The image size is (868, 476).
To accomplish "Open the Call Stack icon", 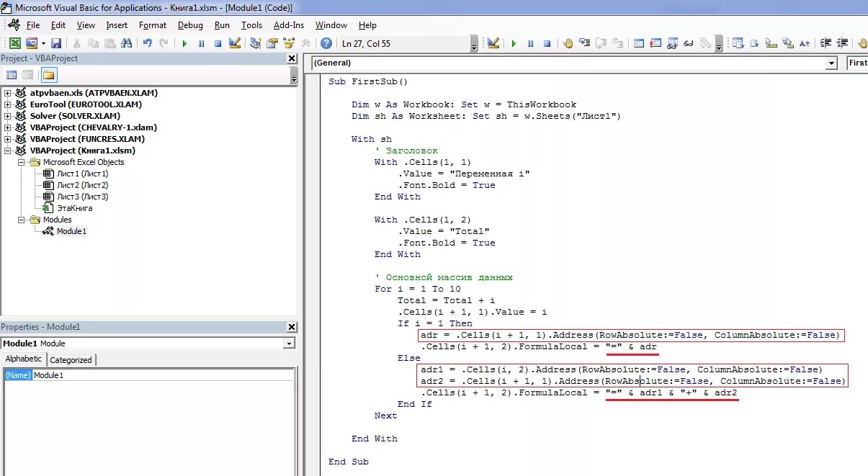I will pyautogui.click(x=704, y=43).
